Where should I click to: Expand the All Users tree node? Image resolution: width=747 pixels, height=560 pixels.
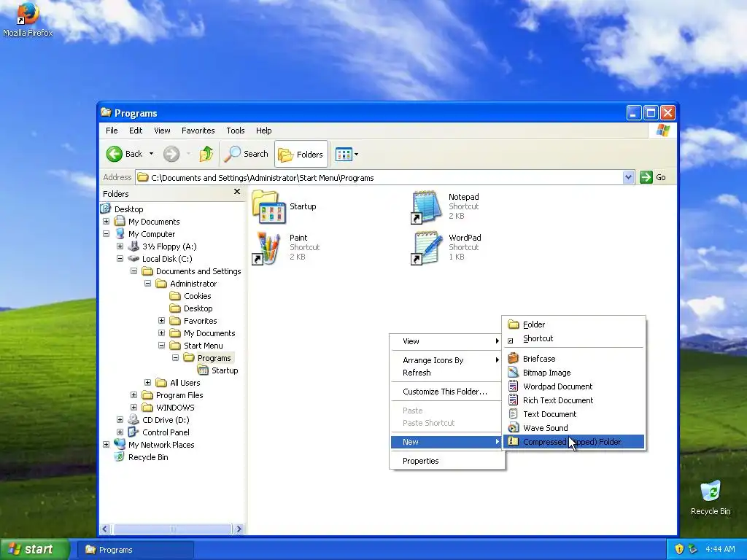coord(147,382)
